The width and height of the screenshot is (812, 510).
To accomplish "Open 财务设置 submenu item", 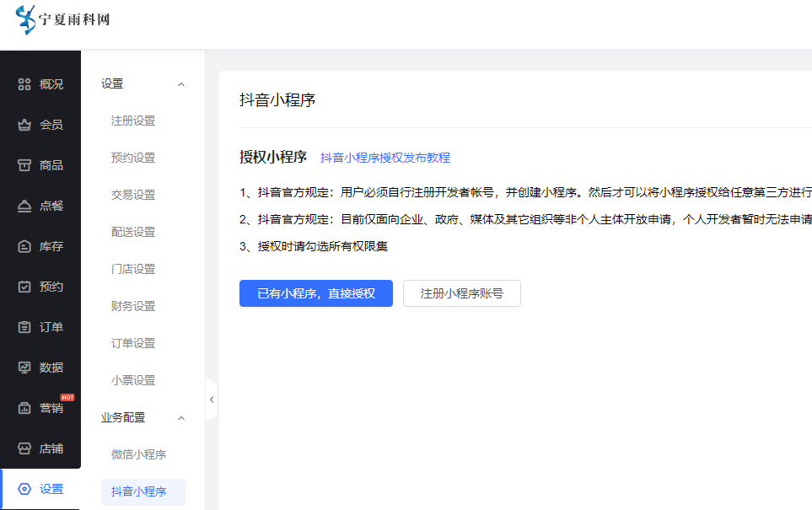I will (133, 306).
